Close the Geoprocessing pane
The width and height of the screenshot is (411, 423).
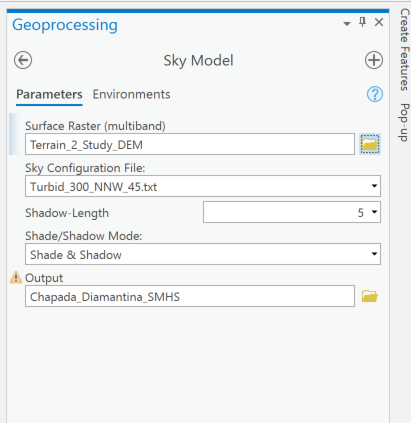pos(379,22)
